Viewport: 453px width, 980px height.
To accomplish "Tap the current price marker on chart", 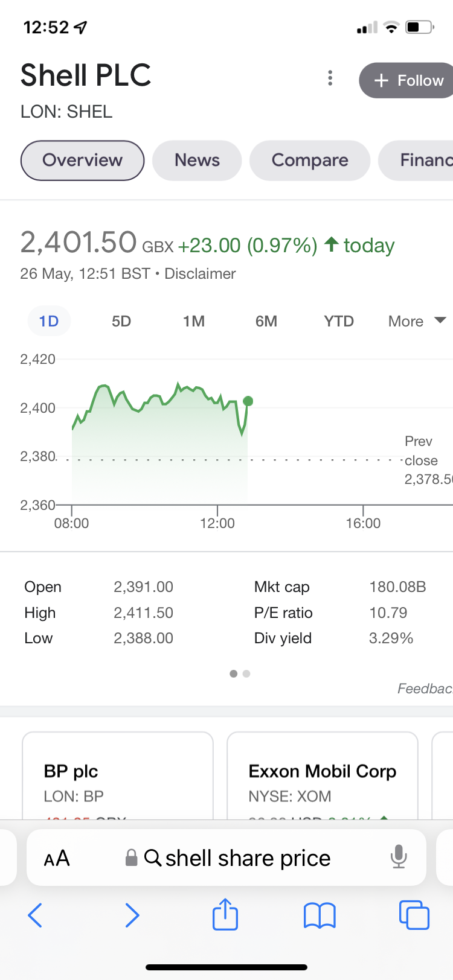I will [x=248, y=401].
